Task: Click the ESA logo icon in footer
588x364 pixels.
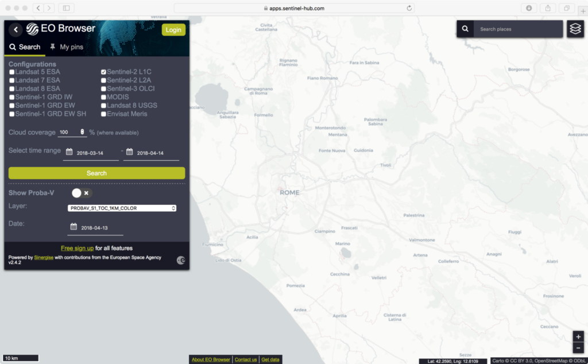Action: point(181,260)
